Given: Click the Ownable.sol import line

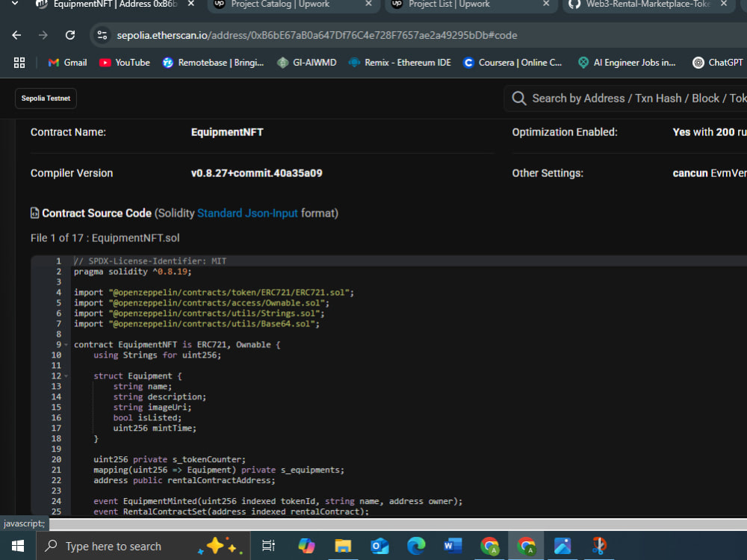Looking at the screenshot, I should (x=202, y=303).
